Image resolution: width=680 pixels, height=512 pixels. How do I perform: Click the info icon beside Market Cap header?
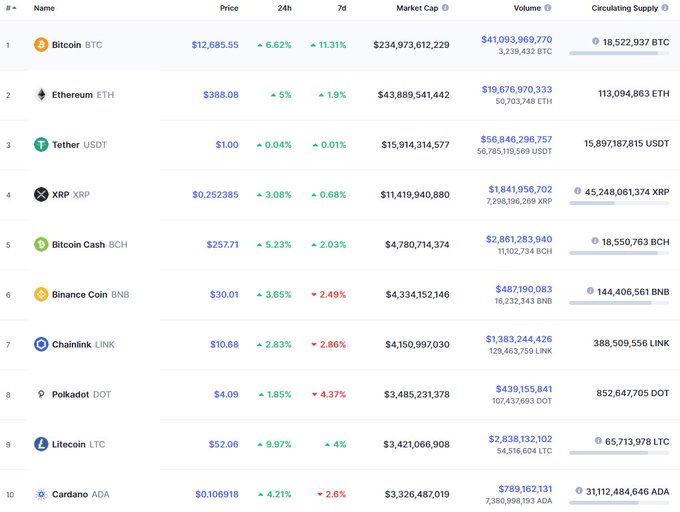[445, 8]
